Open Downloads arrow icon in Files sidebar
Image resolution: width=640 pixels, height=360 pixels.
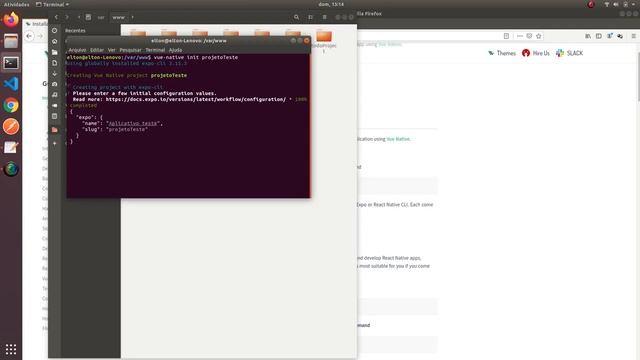(x=55, y=73)
